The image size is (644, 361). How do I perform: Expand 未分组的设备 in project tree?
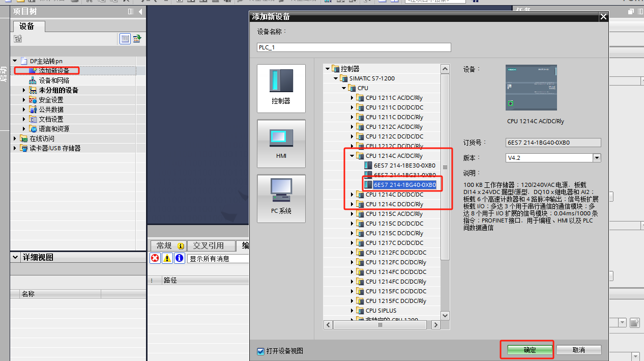tap(24, 90)
